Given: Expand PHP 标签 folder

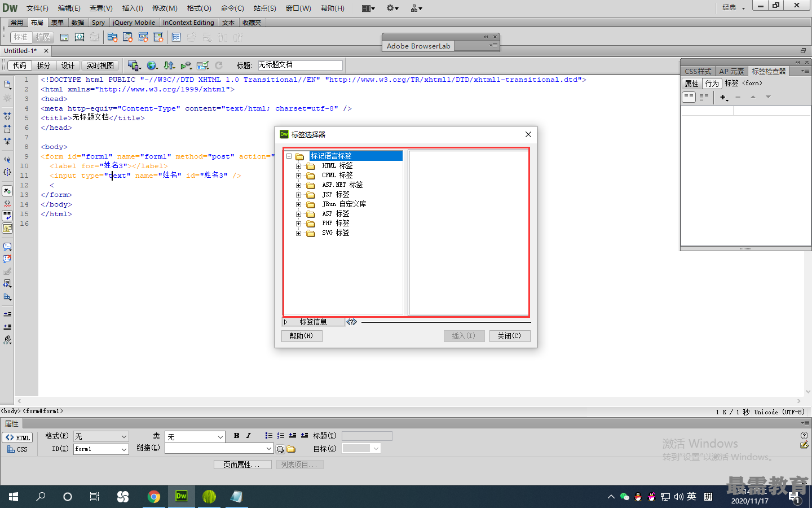Looking at the screenshot, I should (299, 224).
